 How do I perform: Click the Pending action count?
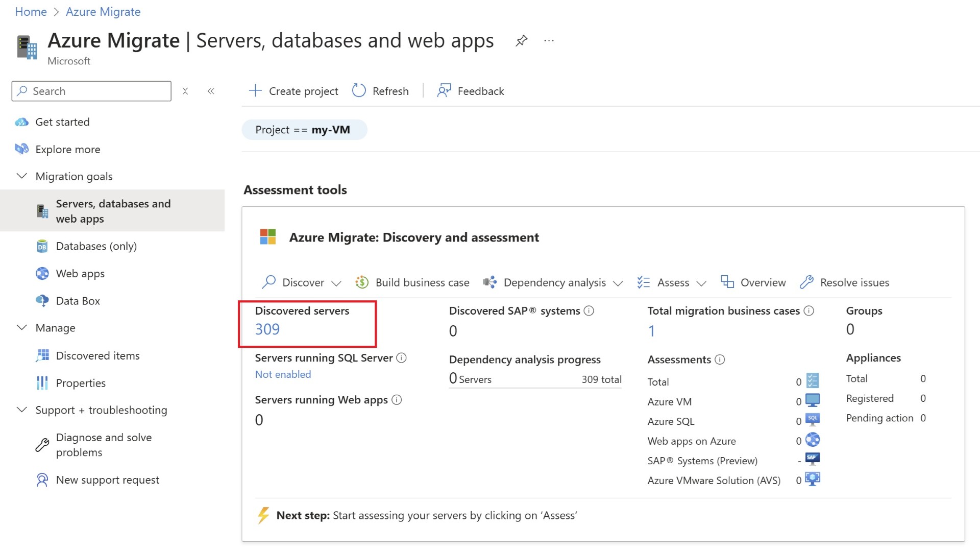point(923,418)
